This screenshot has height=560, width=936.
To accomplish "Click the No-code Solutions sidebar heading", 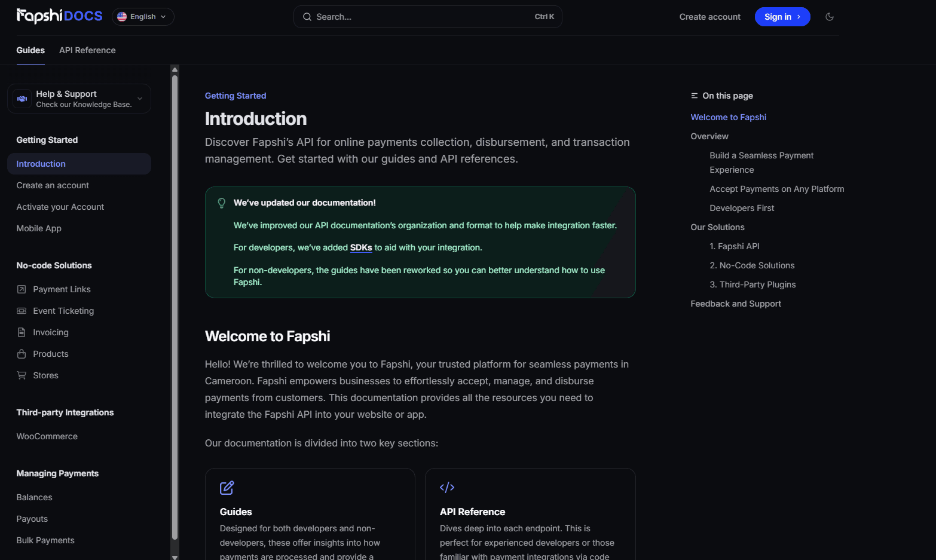I will pos(54,265).
